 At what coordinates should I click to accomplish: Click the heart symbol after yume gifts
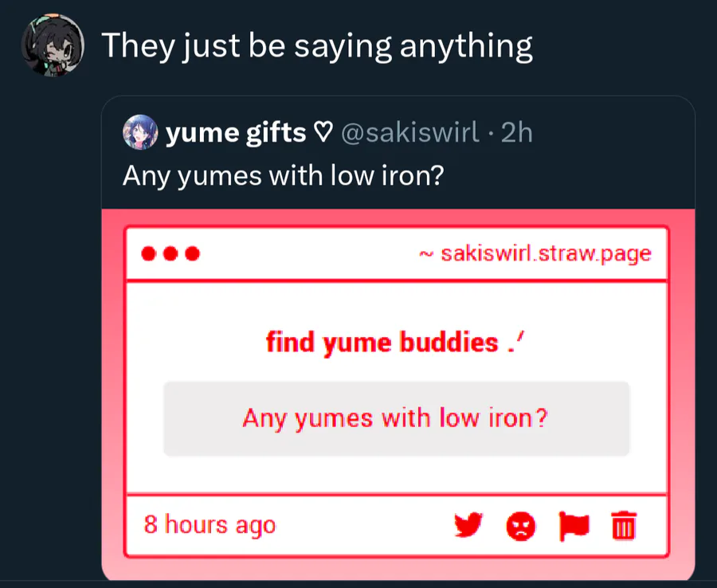tap(322, 133)
